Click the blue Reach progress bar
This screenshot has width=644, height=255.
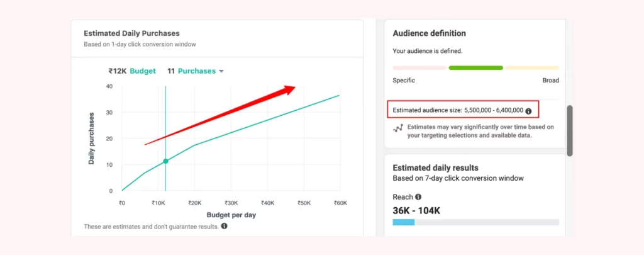click(403, 222)
